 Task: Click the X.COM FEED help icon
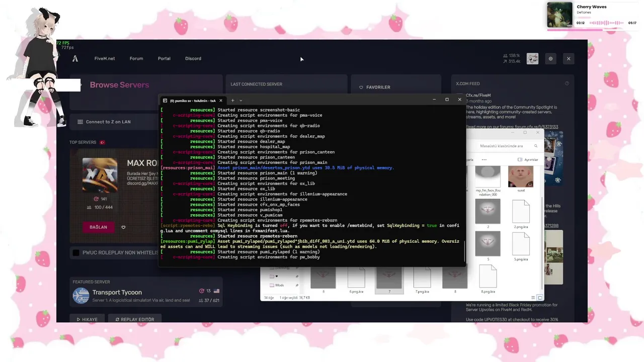tap(567, 83)
